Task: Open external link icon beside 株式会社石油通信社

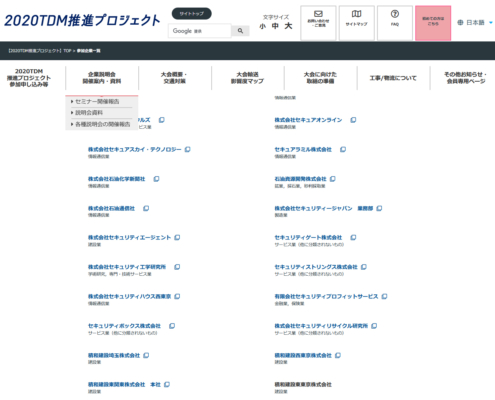Action: [146, 208]
